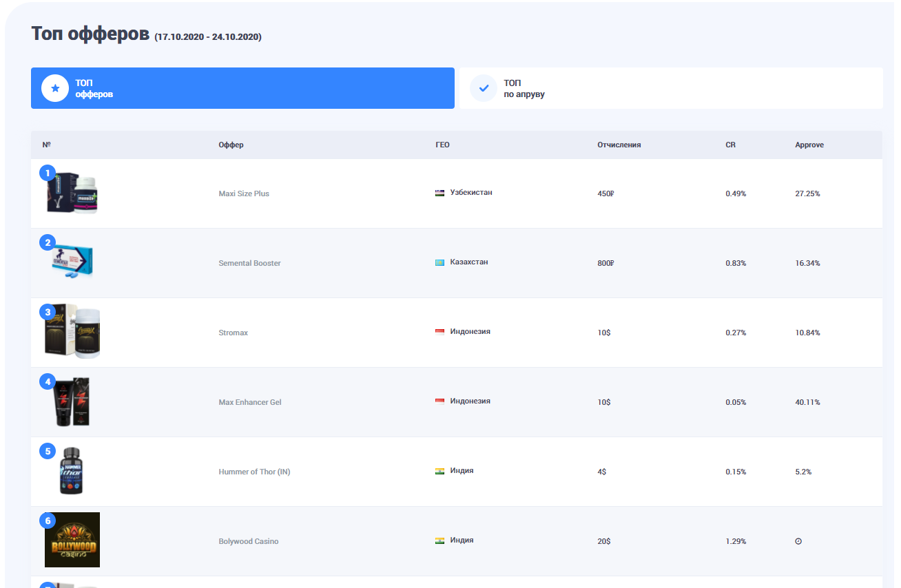Screen dimensions: 901x588
Task: Click the 20$ payout value
Action: (x=604, y=541)
